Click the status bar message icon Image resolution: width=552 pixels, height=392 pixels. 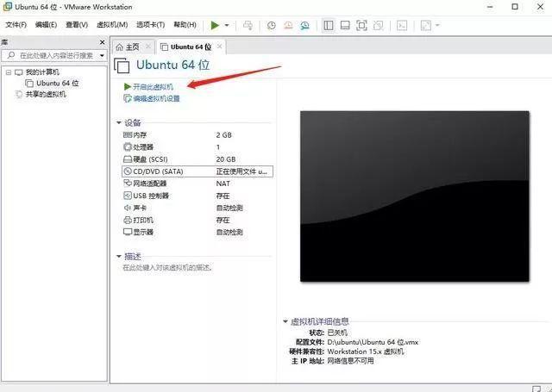[x=536, y=389]
